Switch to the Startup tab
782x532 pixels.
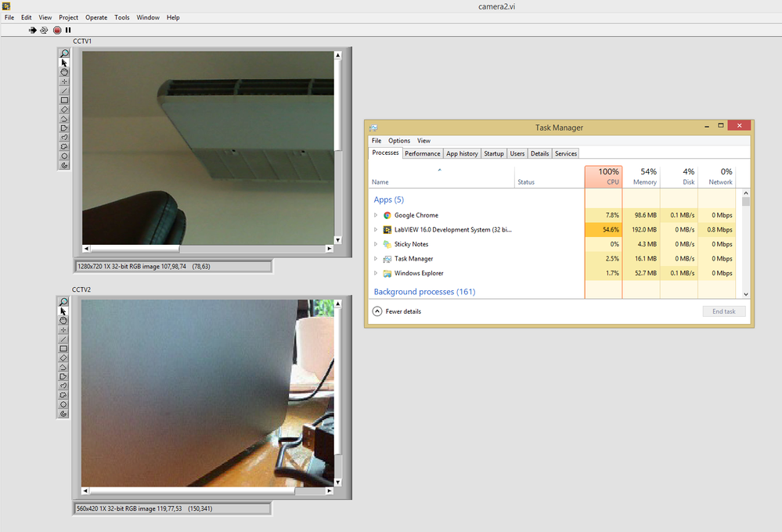494,153
